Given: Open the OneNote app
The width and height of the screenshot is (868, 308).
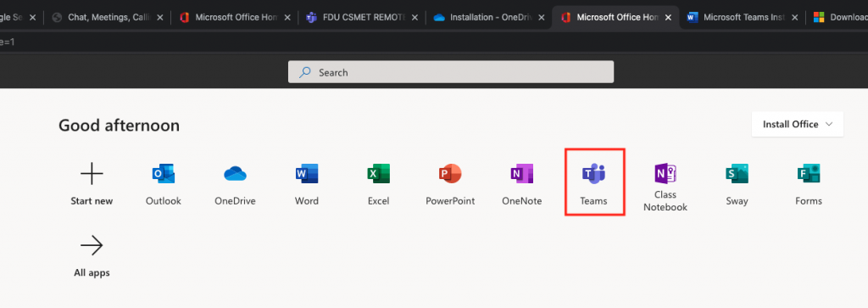Looking at the screenshot, I should [x=521, y=184].
